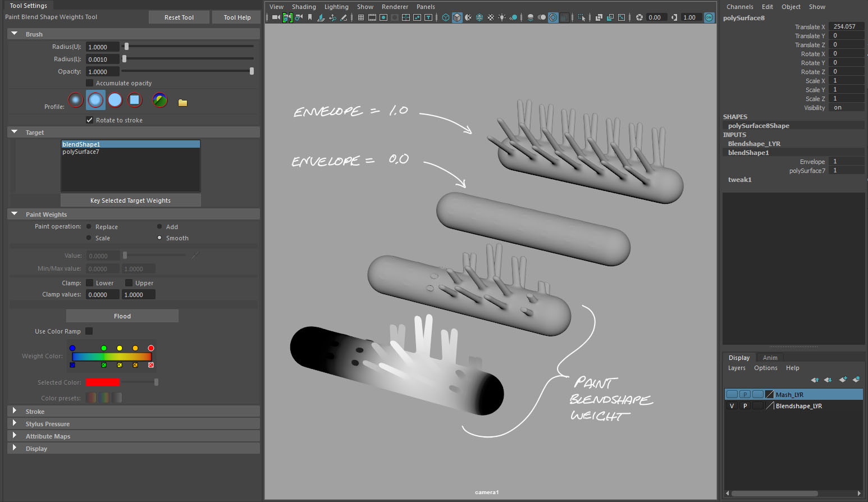Select the Gaussian brush profile
The width and height of the screenshot is (868, 502).
(x=76, y=100)
